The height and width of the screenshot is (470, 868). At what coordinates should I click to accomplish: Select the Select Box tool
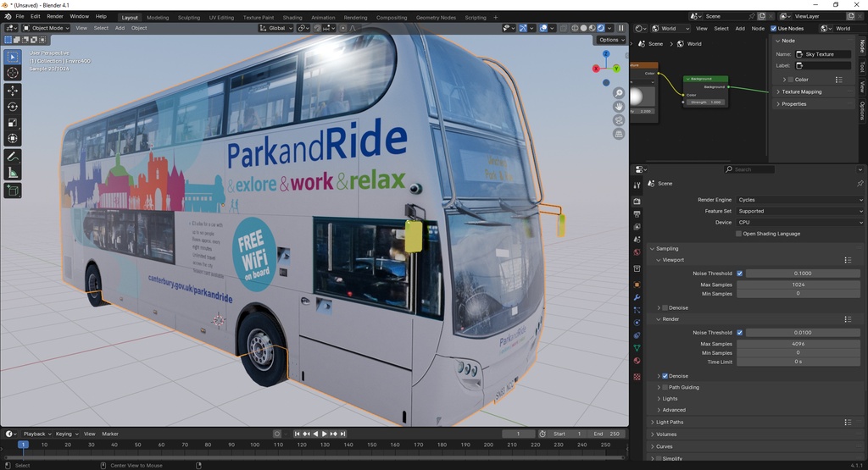click(x=13, y=57)
